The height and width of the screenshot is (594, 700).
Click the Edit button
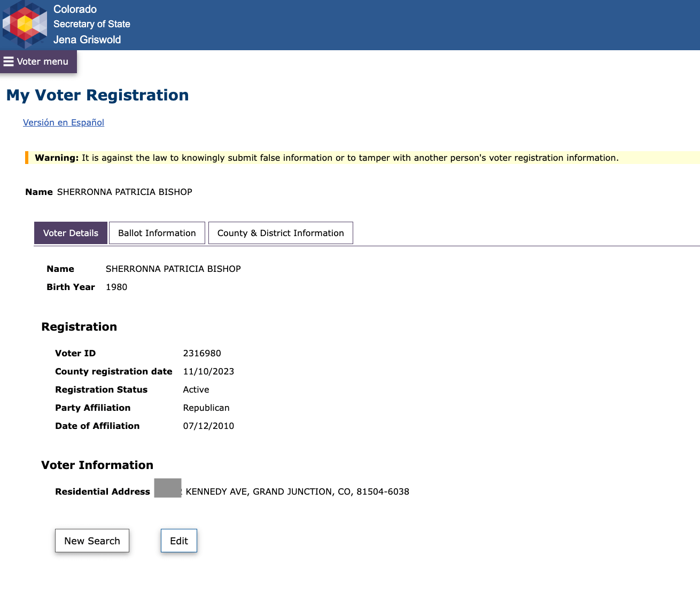click(179, 541)
